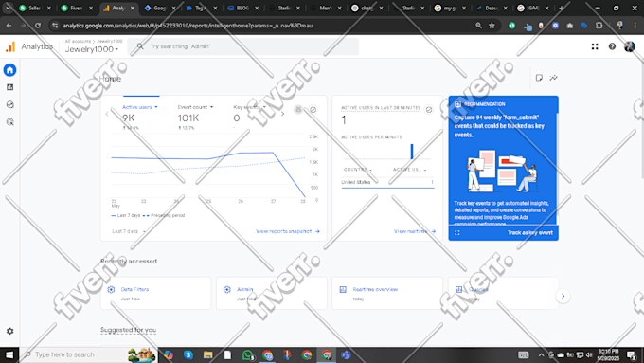The width and height of the screenshot is (644, 363).
Task: Click the View realtime link
Action: click(415, 231)
